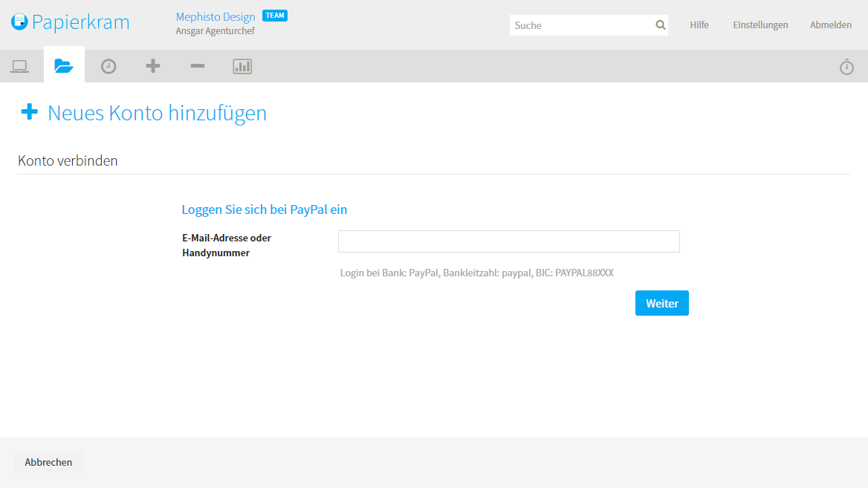Screen dimensions: 868x488
Task: Click the Weiter button
Action: (x=661, y=303)
